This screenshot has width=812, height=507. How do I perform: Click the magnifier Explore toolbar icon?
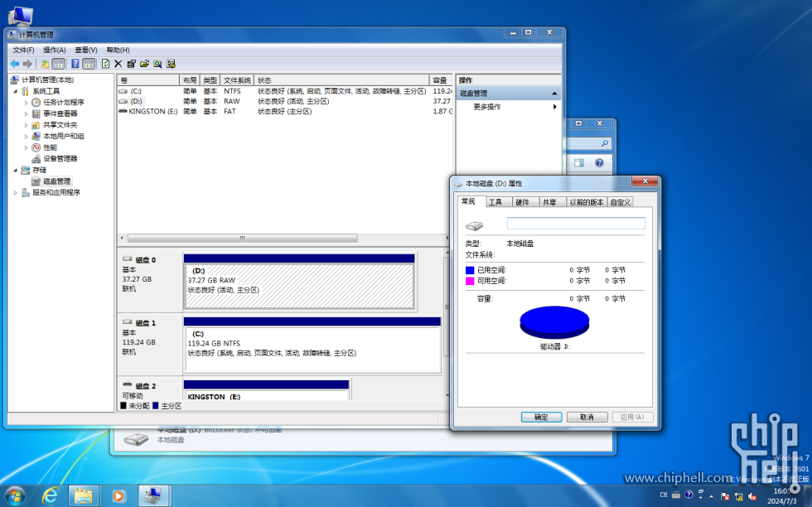coord(157,64)
